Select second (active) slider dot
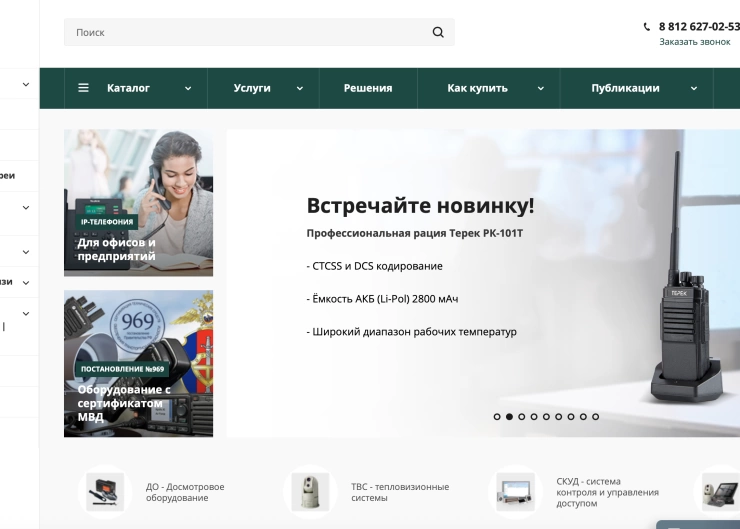This screenshot has width=740, height=529. click(509, 417)
